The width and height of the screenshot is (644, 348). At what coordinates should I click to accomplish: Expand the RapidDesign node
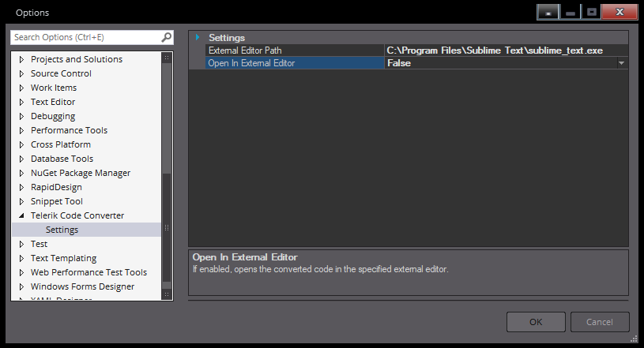[22, 188]
